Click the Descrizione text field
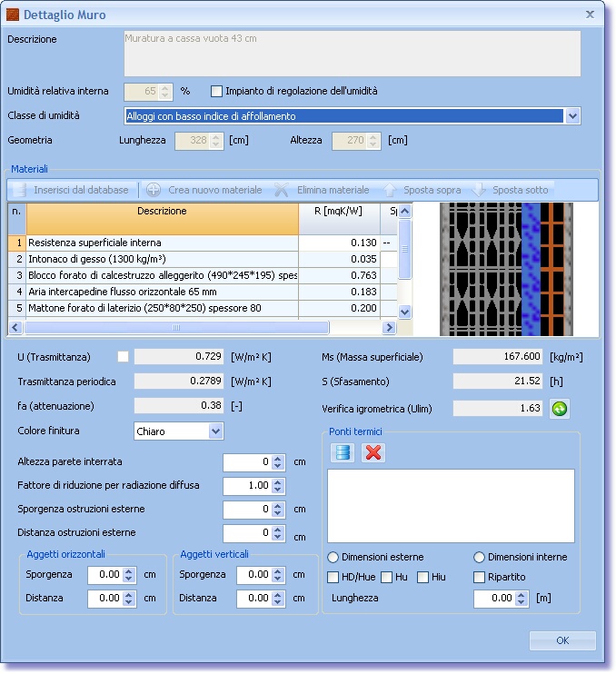616x674 pixels. [352, 54]
